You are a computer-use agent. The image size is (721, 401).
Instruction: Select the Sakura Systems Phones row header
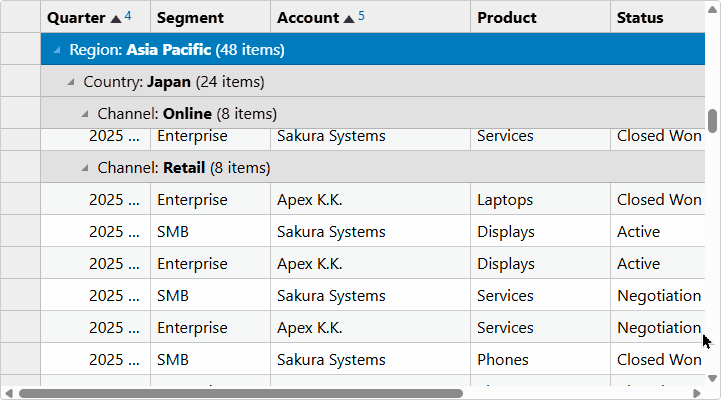[x=21, y=360]
